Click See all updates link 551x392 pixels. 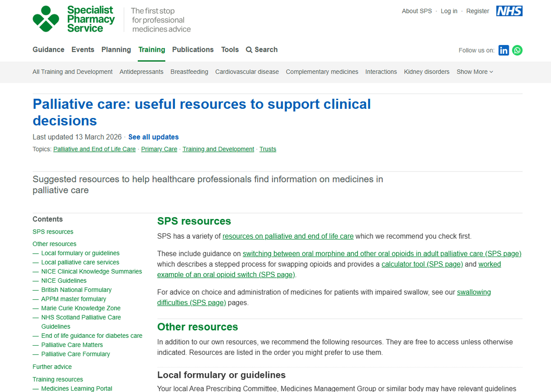point(153,137)
